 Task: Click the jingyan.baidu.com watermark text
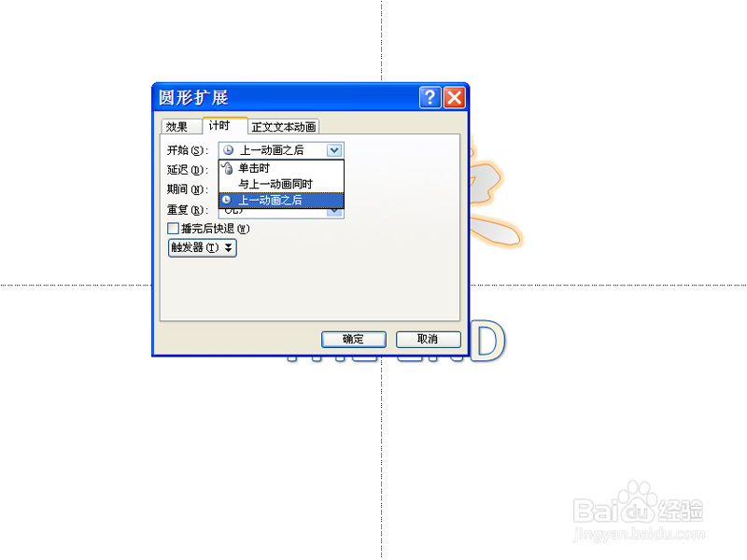click(639, 534)
